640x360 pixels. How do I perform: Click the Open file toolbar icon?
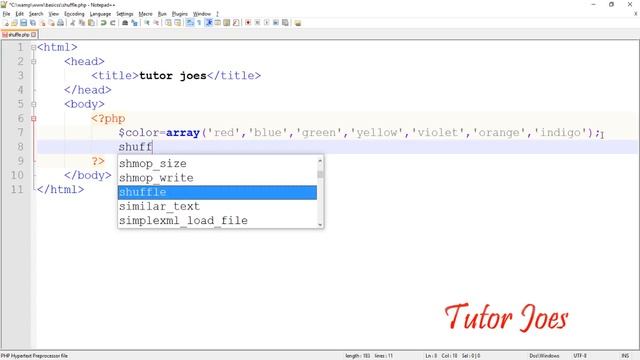click(14, 23)
